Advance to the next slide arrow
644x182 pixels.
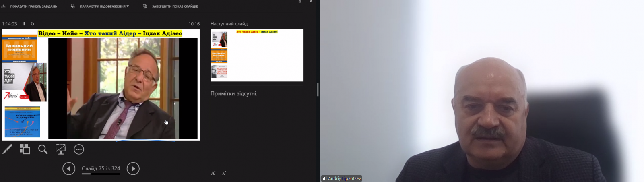coord(133,169)
